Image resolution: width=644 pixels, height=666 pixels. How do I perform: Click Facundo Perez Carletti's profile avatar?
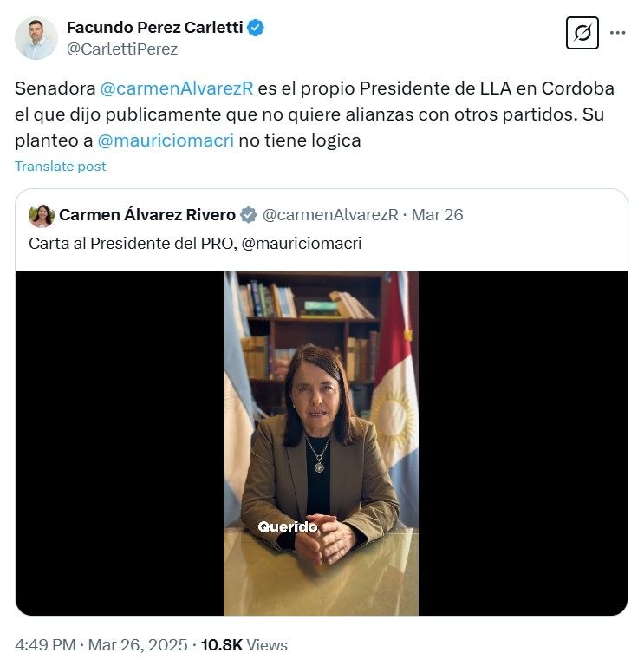click(x=36, y=38)
